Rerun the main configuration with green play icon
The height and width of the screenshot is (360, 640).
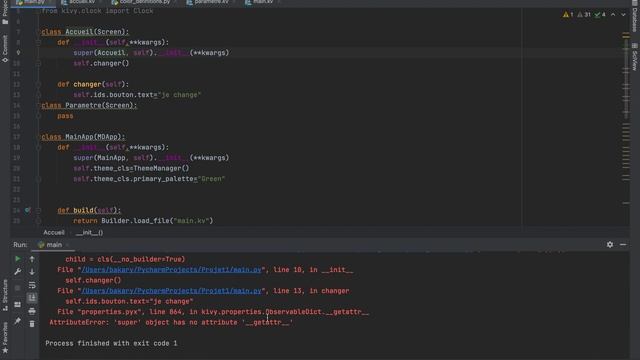click(x=18, y=259)
